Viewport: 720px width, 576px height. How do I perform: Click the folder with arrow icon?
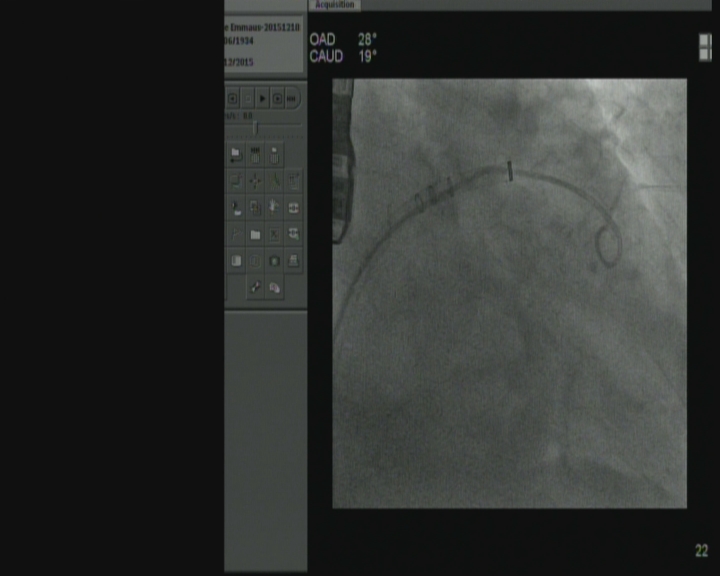click(x=236, y=155)
